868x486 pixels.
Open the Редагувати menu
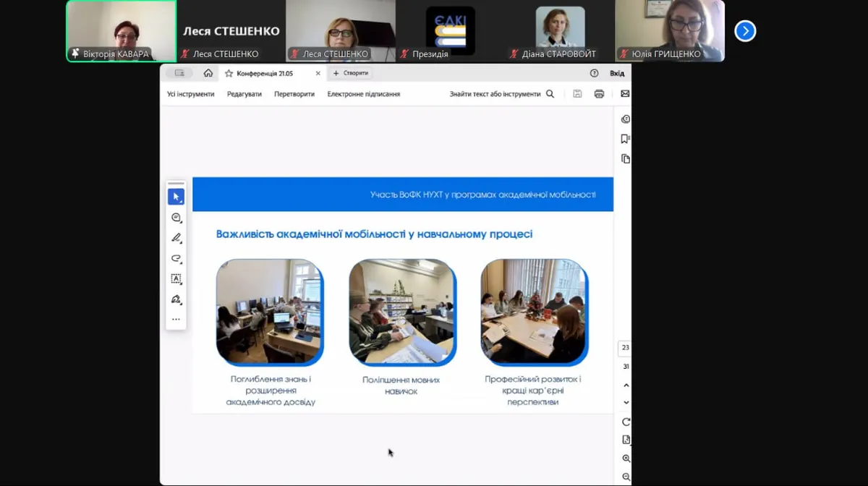[x=244, y=94]
